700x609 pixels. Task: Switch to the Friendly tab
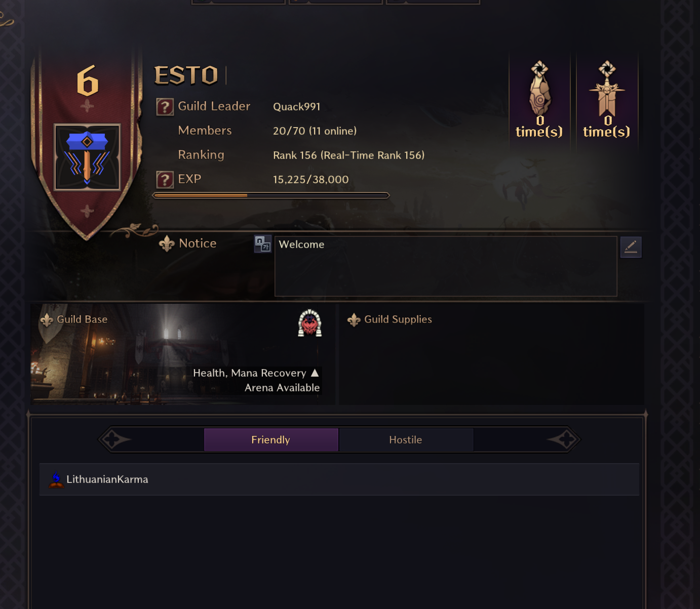[x=271, y=439]
